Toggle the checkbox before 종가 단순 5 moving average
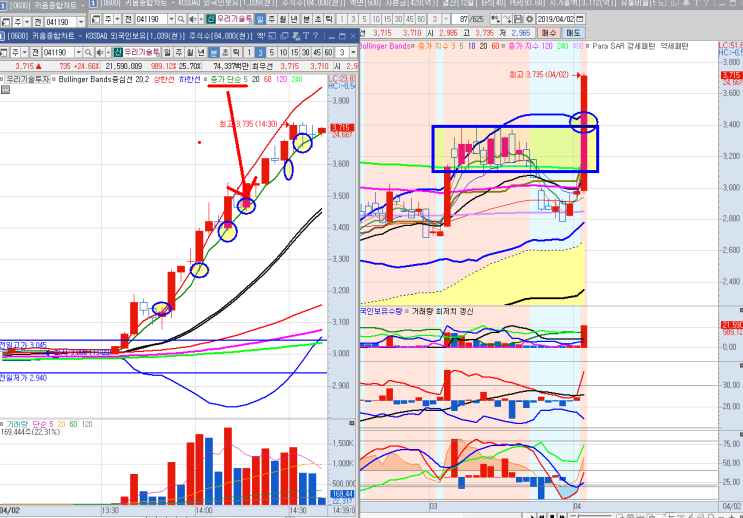The image size is (743, 518). 205,79
